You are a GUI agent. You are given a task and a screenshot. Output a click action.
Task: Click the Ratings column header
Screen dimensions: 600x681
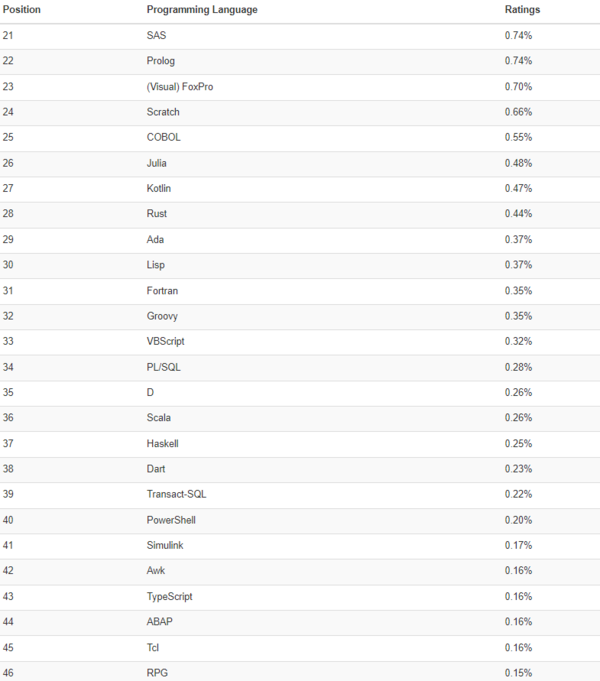pyautogui.click(x=522, y=9)
